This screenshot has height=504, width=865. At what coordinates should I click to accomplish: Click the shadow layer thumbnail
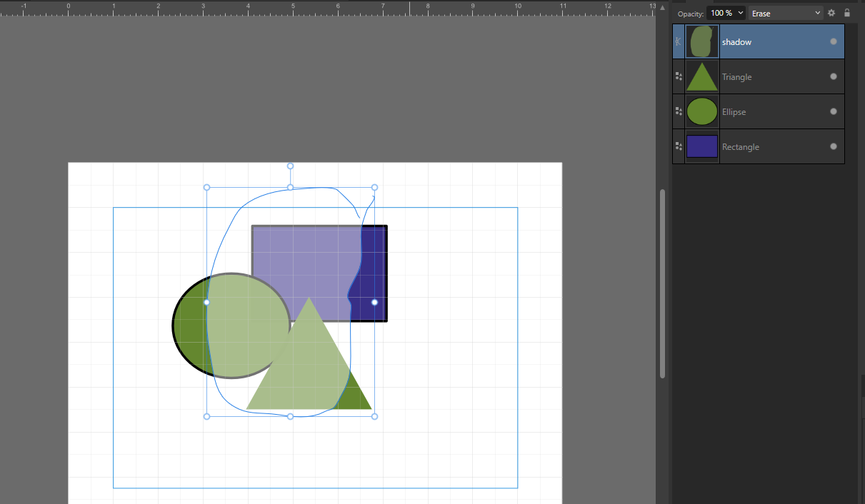click(x=701, y=41)
